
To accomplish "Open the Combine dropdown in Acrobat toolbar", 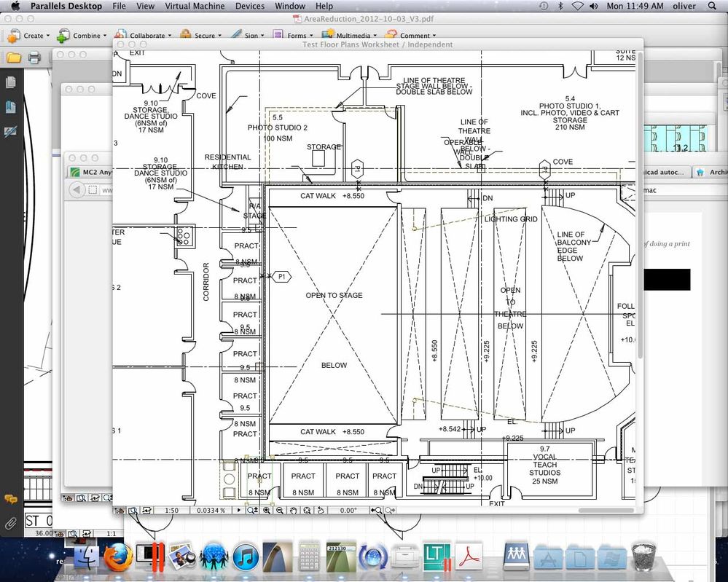I will (x=82, y=35).
